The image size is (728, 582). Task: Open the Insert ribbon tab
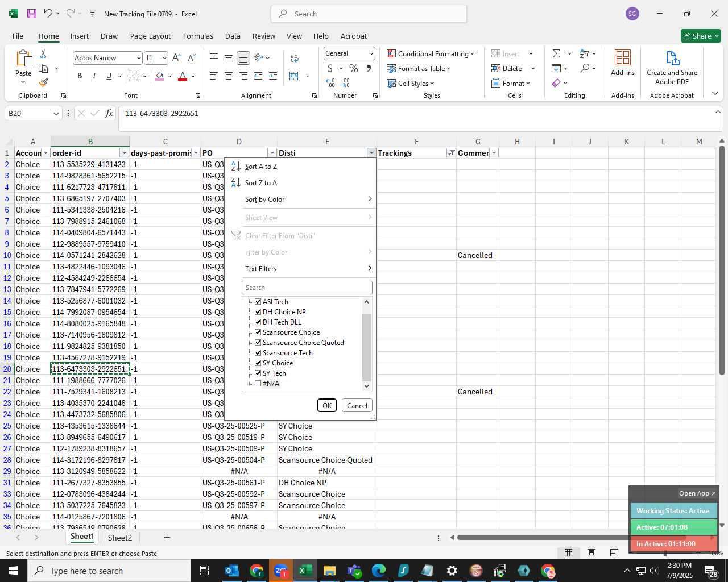(x=80, y=36)
